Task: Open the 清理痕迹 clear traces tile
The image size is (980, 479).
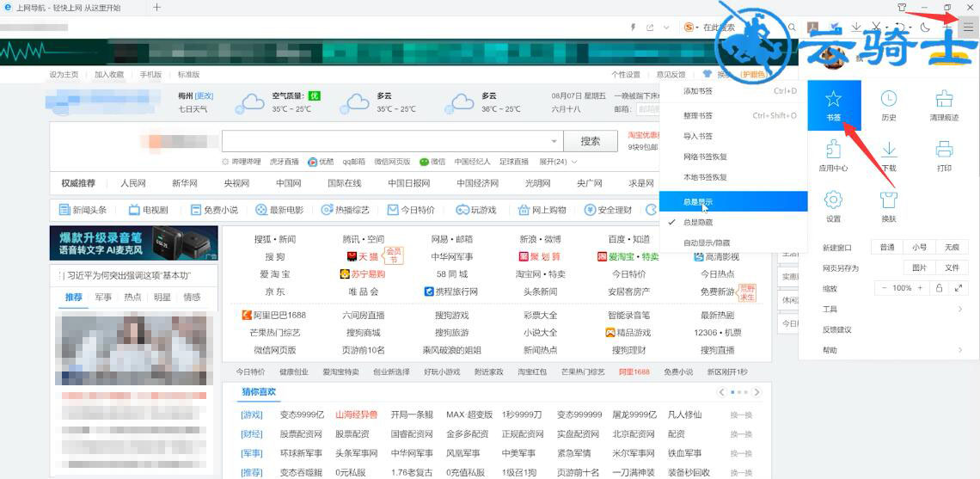Action: tap(944, 107)
